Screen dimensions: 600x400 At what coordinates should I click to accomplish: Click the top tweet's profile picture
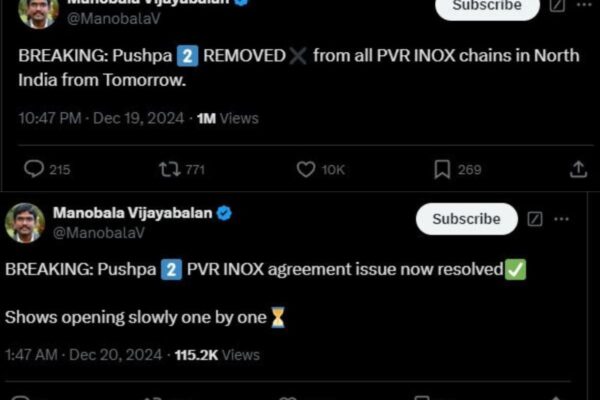pyautogui.click(x=38, y=10)
